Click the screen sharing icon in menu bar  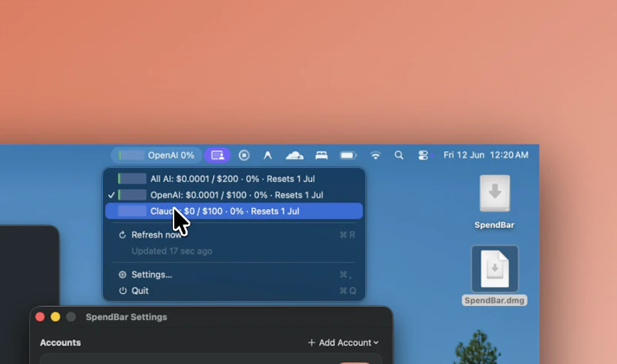[x=217, y=156]
